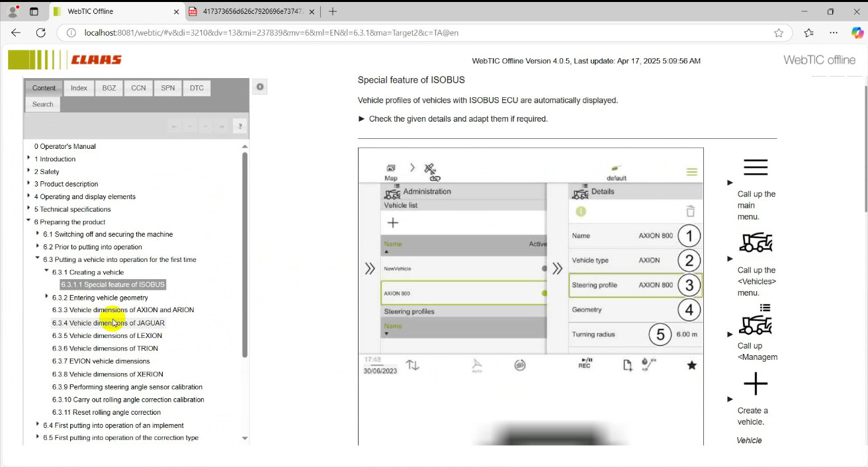This screenshot has width=868, height=467.
Task: Click 'Check the given details and adapt' instruction
Action: (458, 119)
